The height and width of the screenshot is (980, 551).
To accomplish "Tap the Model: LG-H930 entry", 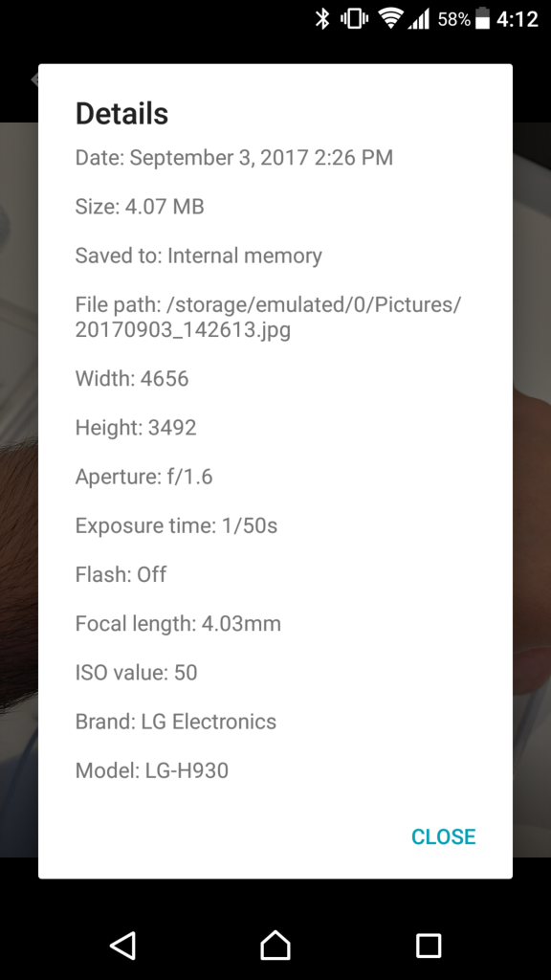I will (x=152, y=770).
